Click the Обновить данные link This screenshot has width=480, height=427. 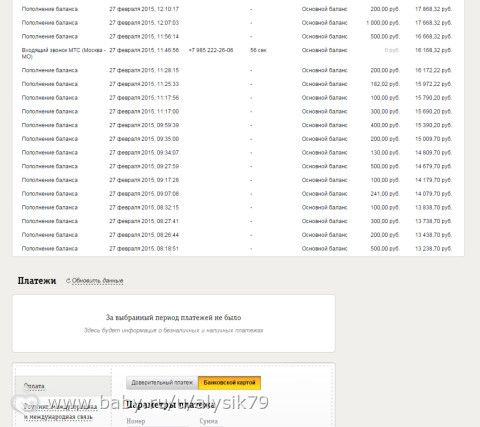pyautogui.click(x=98, y=281)
